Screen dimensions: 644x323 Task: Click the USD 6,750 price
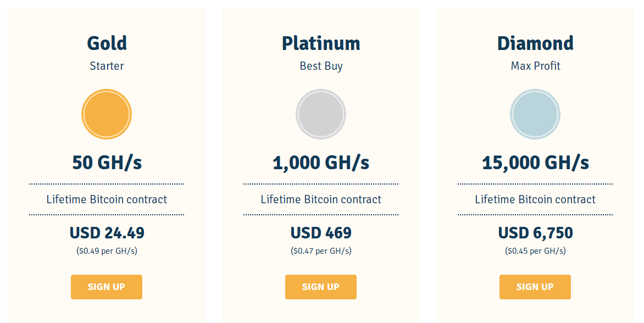point(535,233)
